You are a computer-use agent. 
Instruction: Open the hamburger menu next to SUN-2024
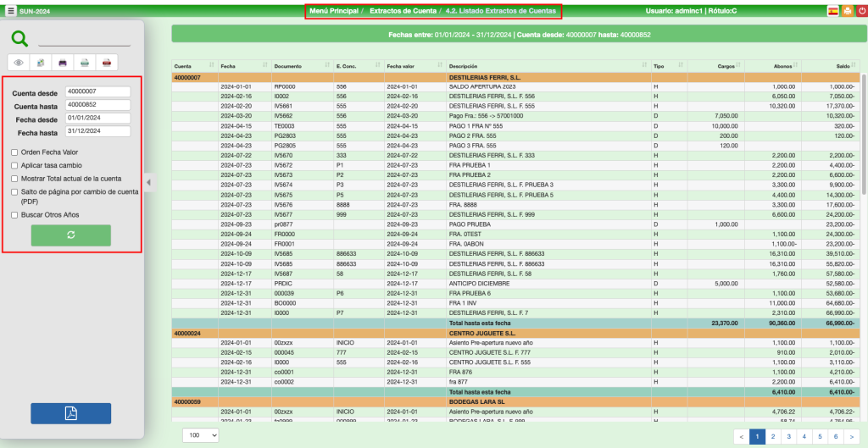(x=11, y=11)
